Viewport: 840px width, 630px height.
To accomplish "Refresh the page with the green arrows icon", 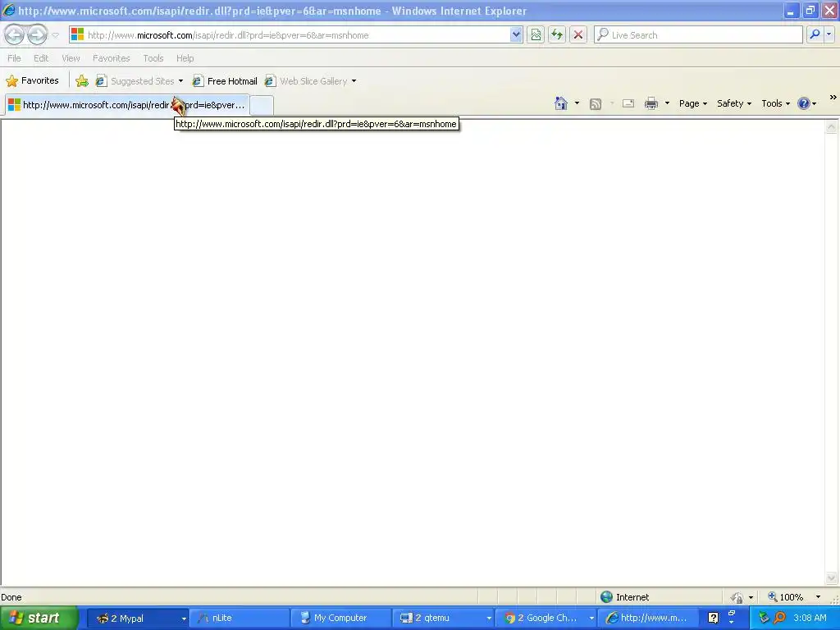I will [x=557, y=35].
